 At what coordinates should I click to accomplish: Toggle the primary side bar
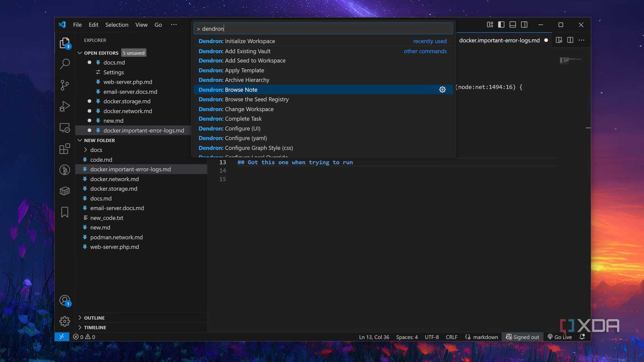click(x=501, y=24)
